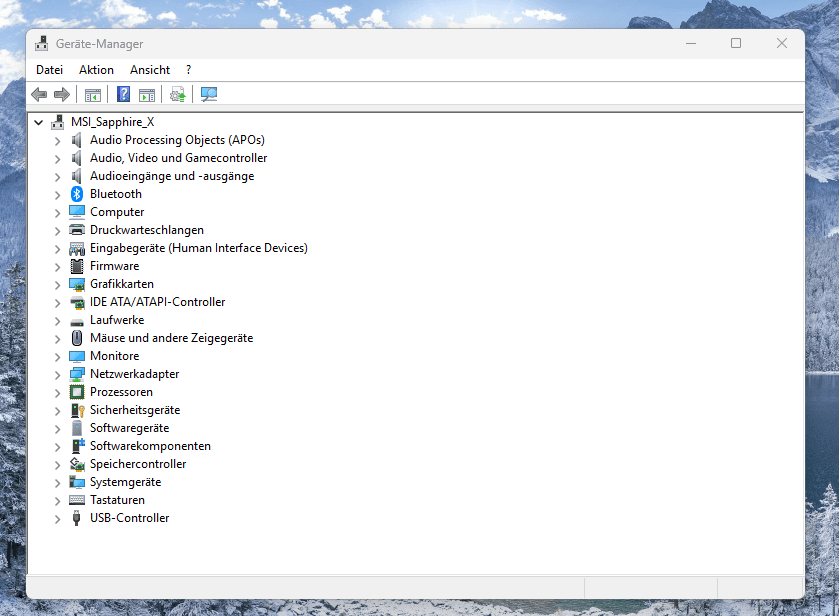
Task: Expand Audio Processing Objects (APOs)
Action: click(x=57, y=141)
